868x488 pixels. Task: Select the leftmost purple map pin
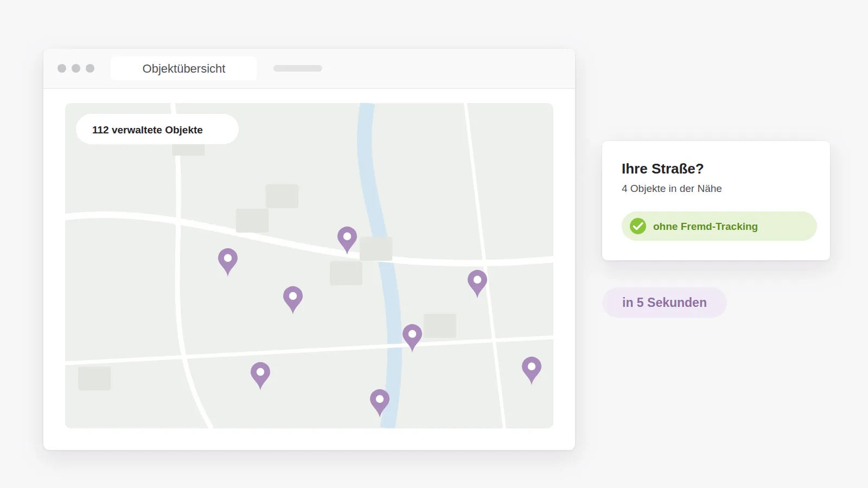pyautogui.click(x=228, y=262)
